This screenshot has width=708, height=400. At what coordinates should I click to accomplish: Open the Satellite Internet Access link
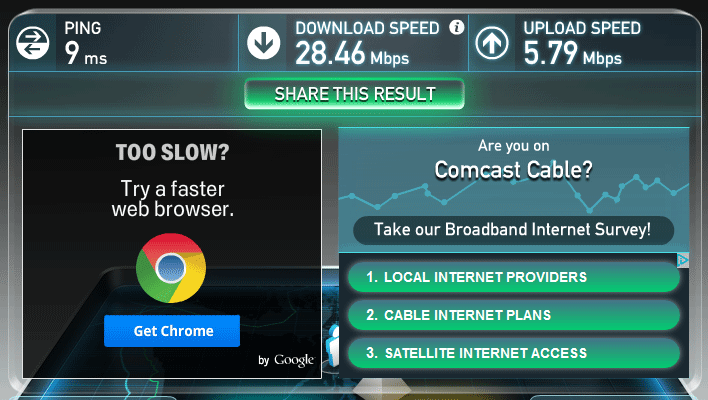[514, 353]
